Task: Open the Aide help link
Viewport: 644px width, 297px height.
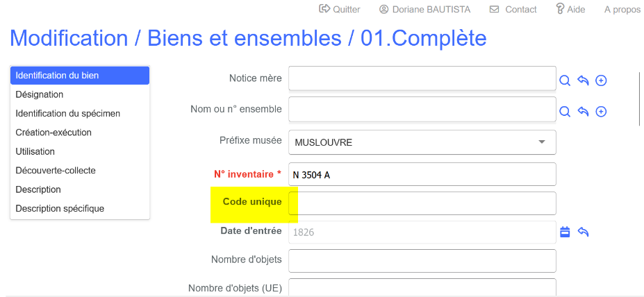Action: click(x=570, y=9)
